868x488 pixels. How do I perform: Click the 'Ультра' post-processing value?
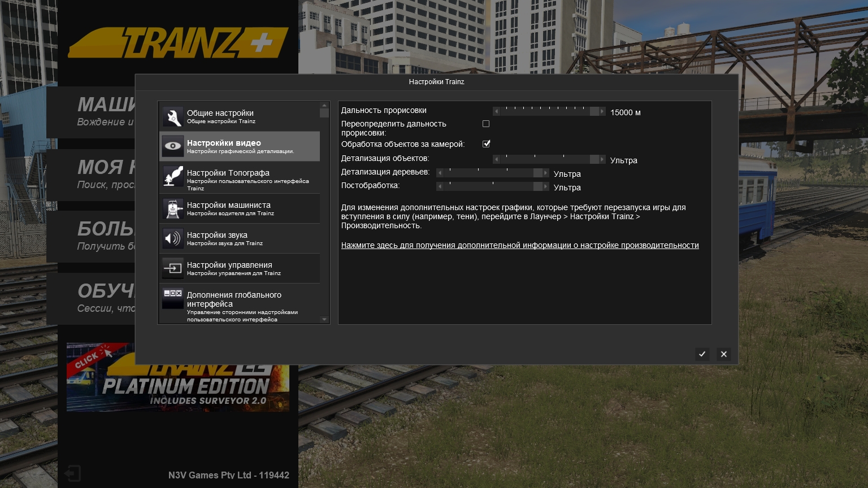point(567,188)
